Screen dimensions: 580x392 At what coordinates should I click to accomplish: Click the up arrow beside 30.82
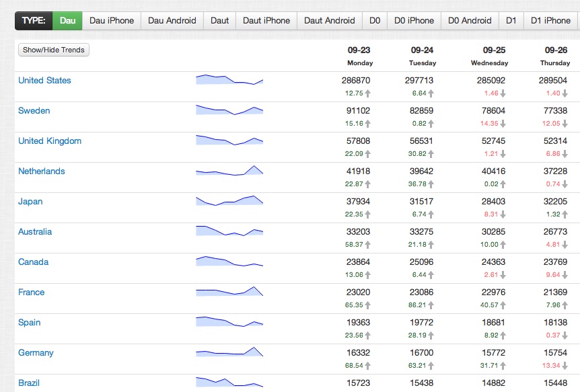[x=431, y=154]
